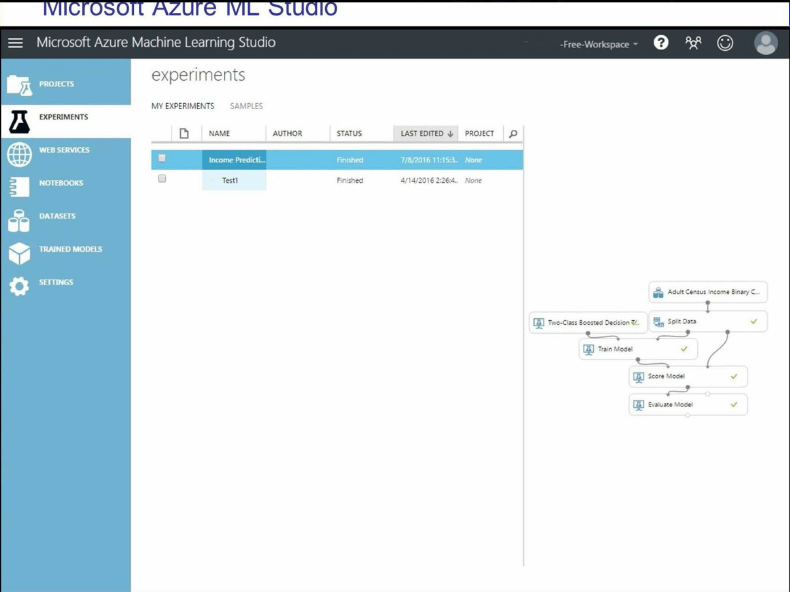
Task: Switch to Samples tab
Action: (x=246, y=106)
